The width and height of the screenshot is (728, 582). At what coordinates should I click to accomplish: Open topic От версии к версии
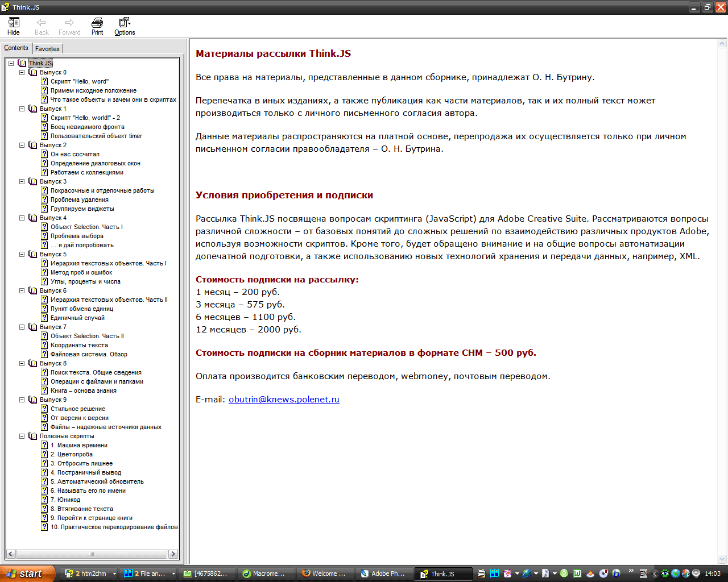pyautogui.click(x=80, y=418)
